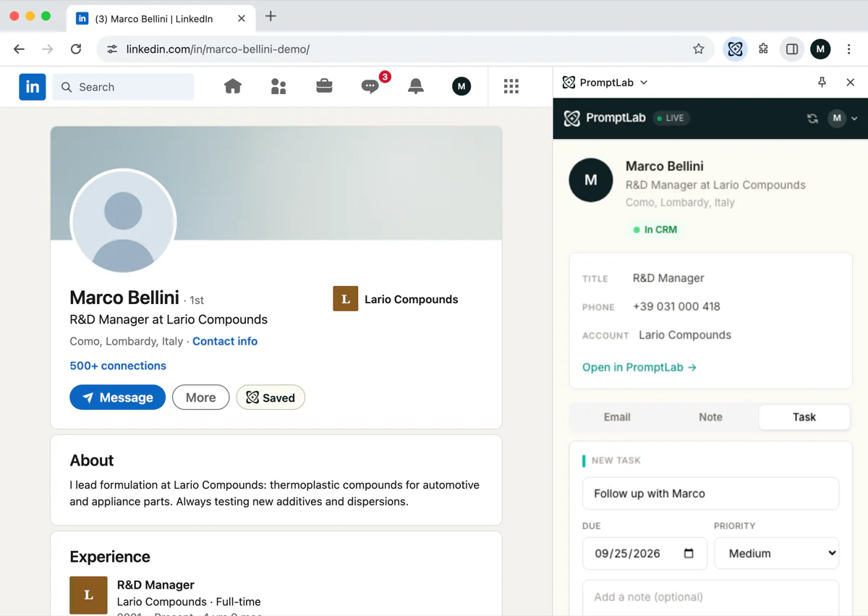This screenshot has width=868, height=616.
Task: Open date picker calendar icon in Due field
Action: pyautogui.click(x=689, y=554)
